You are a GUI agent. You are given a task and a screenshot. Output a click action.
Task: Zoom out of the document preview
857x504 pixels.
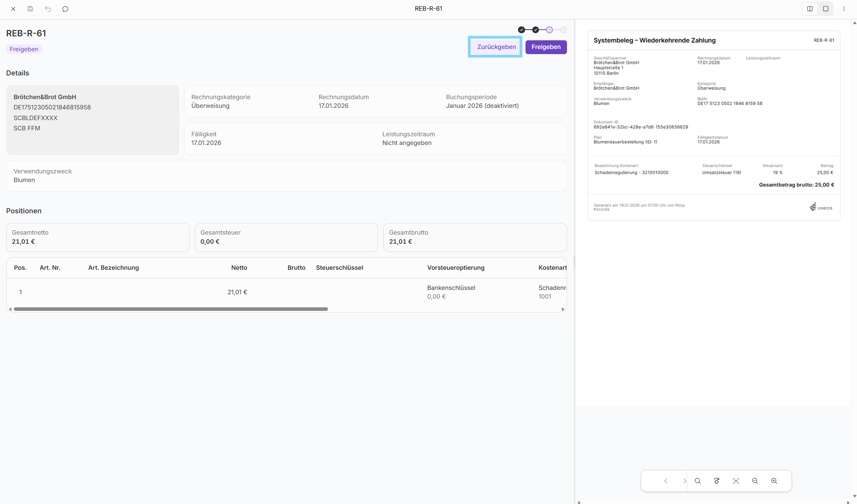pos(755,481)
